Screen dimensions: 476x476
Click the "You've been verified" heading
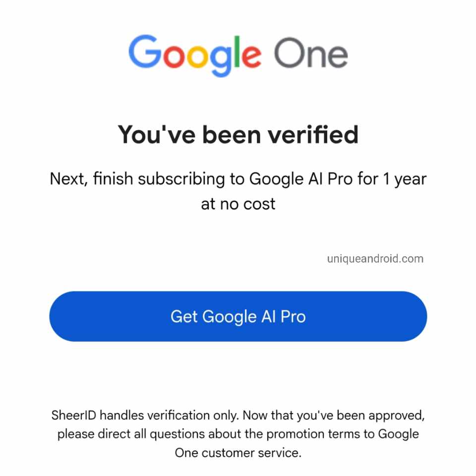tap(238, 134)
